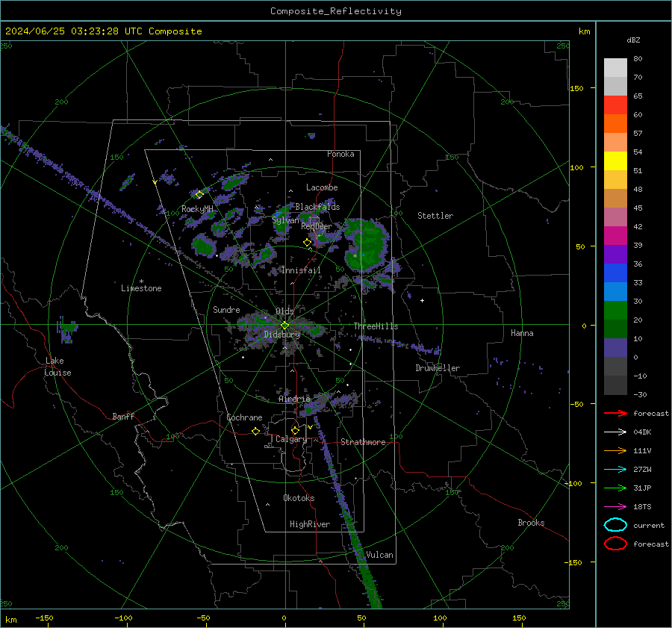Screen dimensions: 672x628
Task: Click the Lacombe city label
Action: coord(322,187)
